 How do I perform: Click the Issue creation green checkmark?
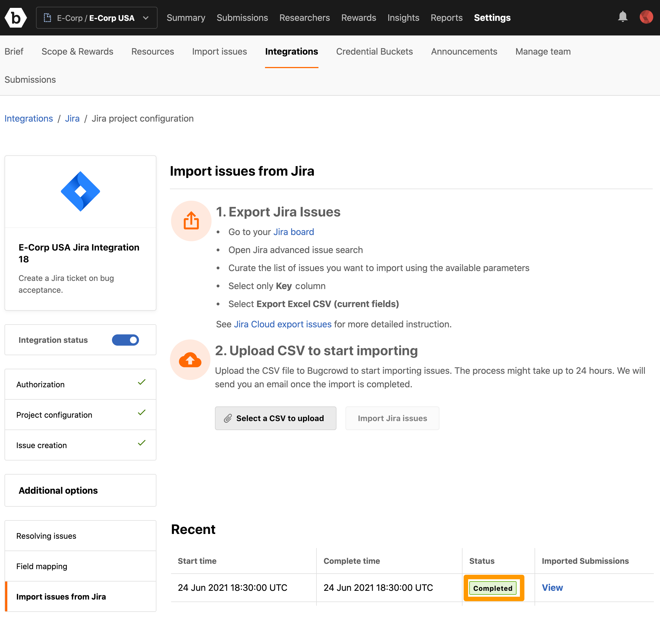click(142, 443)
